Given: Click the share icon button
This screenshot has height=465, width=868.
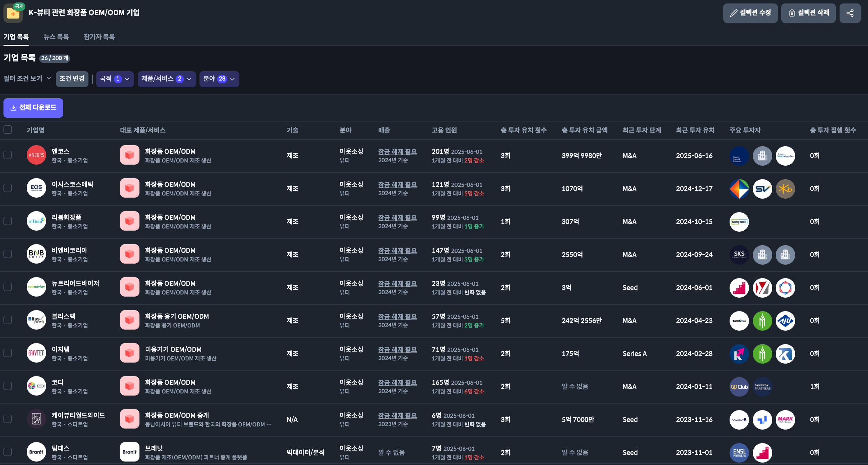Looking at the screenshot, I should pyautogui.click(x=850, y=13).
